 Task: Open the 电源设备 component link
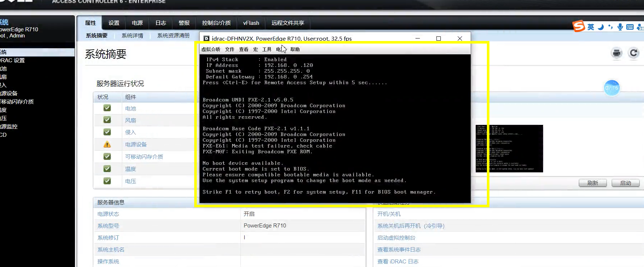click(x=136, y=144)
